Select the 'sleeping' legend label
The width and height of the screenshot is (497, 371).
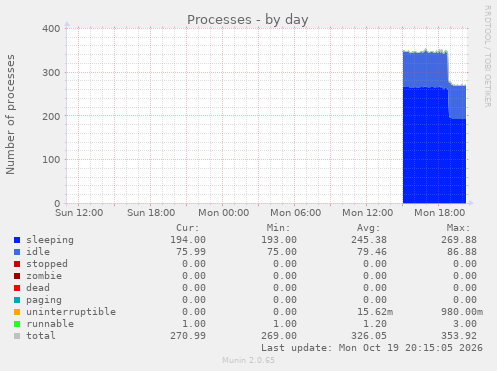50,240
